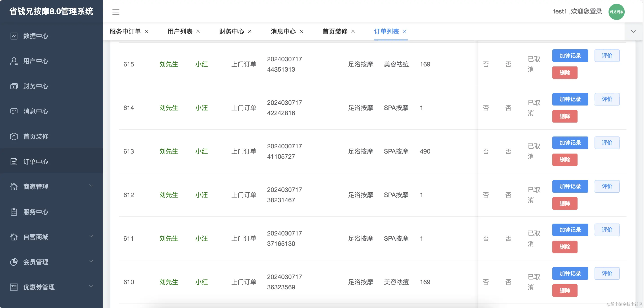Click the 消息中心 chat bubble icon
This screenshot has height=308, width=644.
click(x=14, y=111)
